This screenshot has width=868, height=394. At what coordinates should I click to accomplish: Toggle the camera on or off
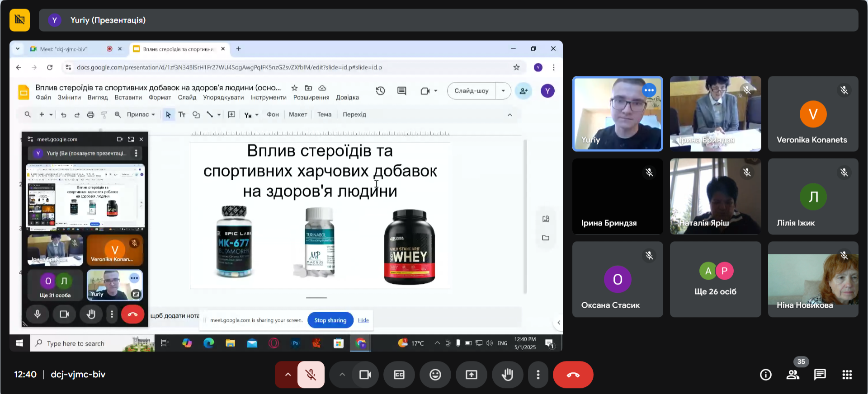[365, 375]
